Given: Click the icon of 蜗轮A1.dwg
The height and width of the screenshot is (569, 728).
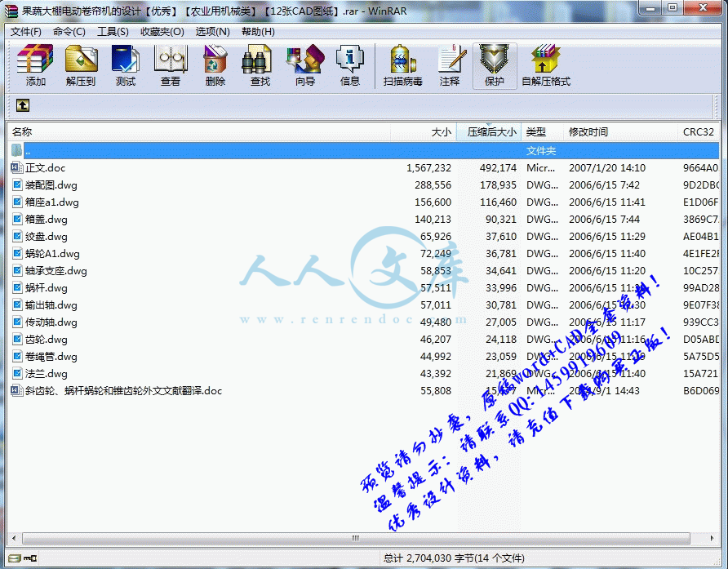Looking at the screenshot, I should (17, 254).
